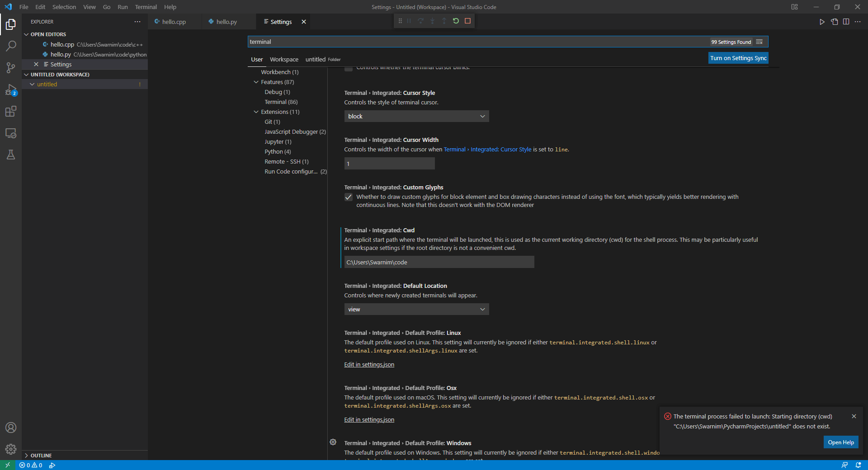
Task: Open the Explorer view in the activity bar
Action: [x=11, y=24]
